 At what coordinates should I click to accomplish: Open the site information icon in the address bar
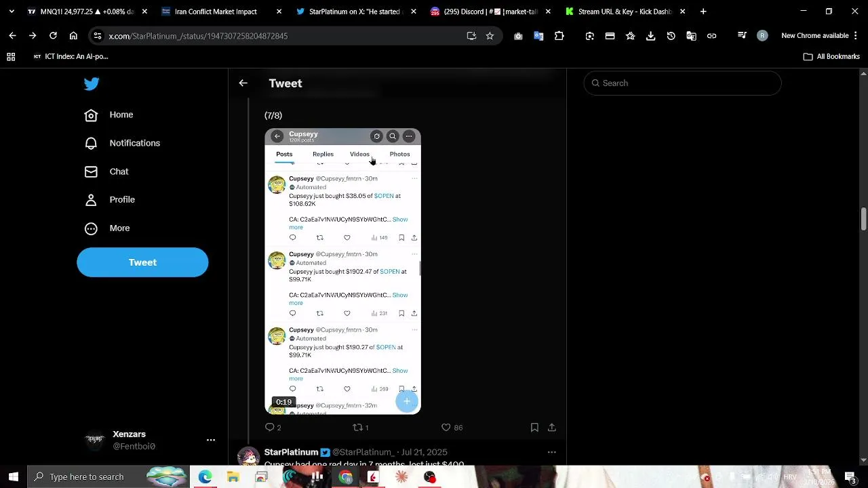(98, 36)
